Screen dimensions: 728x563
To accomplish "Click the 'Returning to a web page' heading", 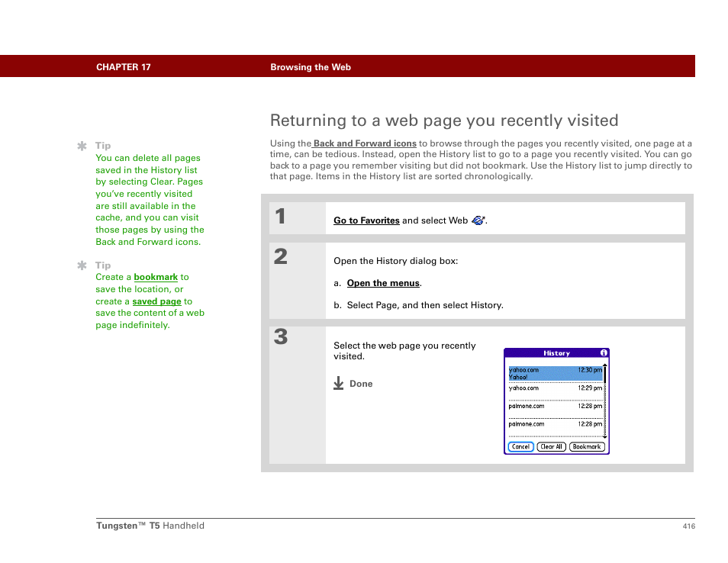I will pyautogui.click(x=444, y=121).
